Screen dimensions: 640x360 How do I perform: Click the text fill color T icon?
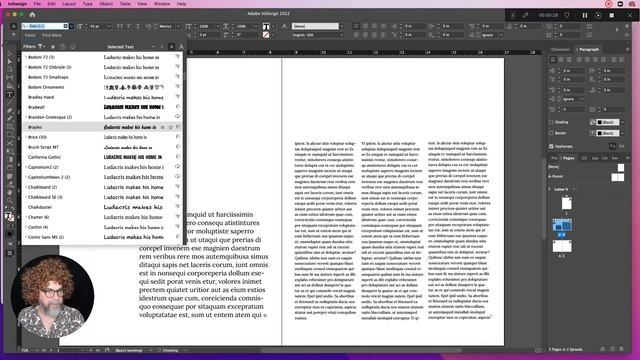point(266,27)
